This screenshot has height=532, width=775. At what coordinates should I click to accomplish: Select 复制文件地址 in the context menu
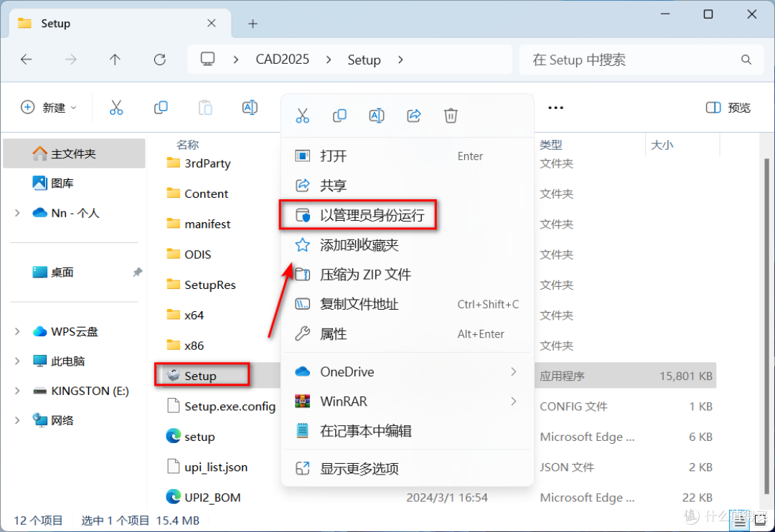pyautogui.click(x=408, y=304)
